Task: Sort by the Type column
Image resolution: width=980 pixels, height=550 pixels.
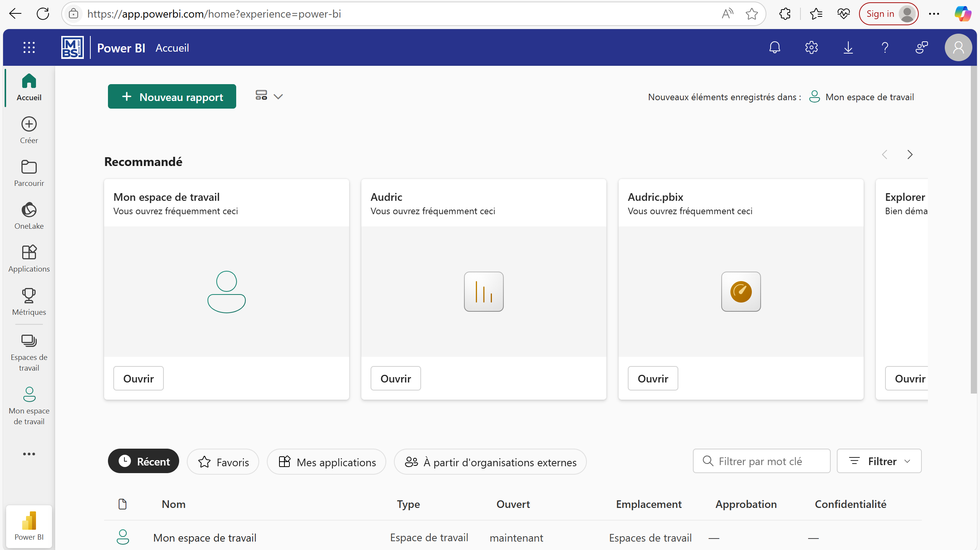Action: pos(408,504)
